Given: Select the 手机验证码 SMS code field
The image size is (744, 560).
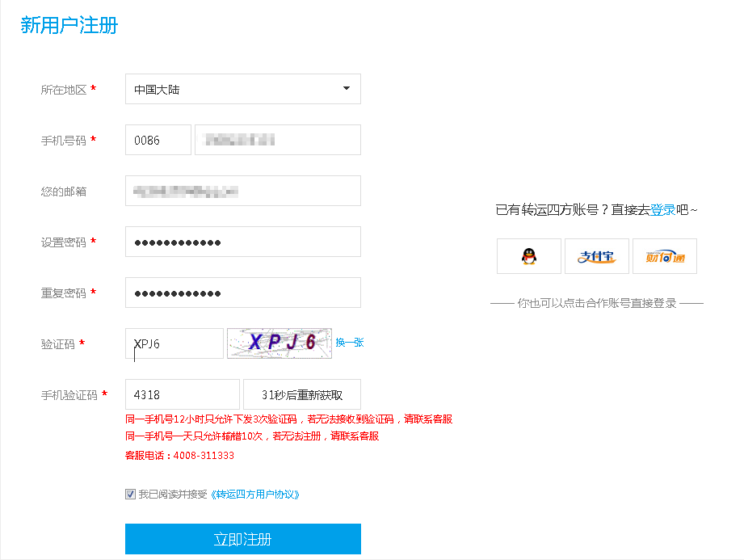Looking at the screenshot, I should pos(182,394).
